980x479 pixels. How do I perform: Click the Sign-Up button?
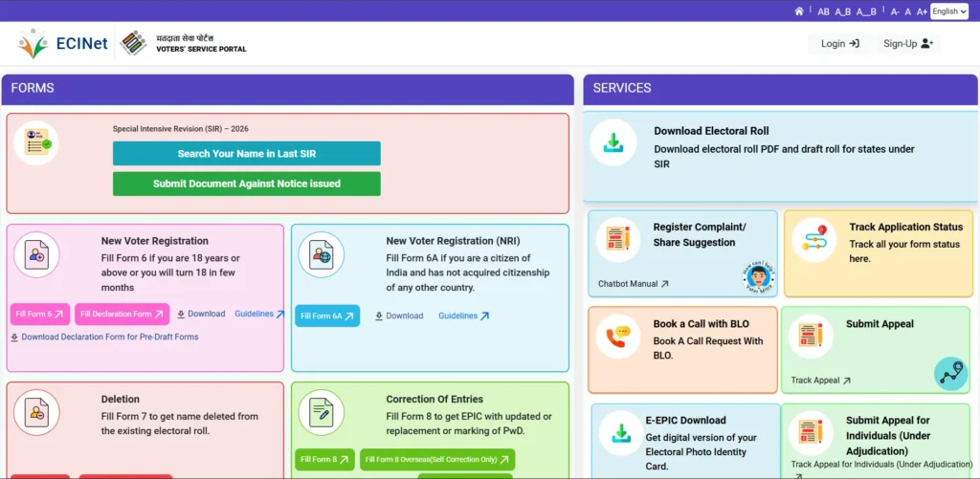907,43
